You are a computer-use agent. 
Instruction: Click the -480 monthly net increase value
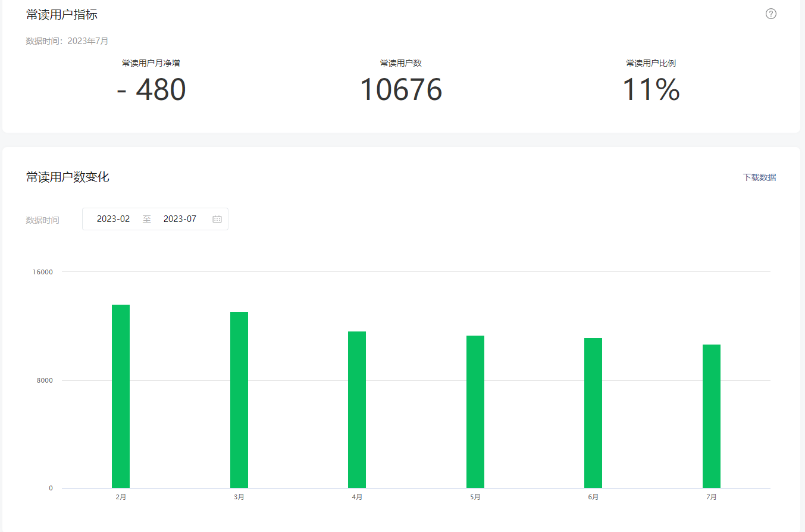coord(151,90)
